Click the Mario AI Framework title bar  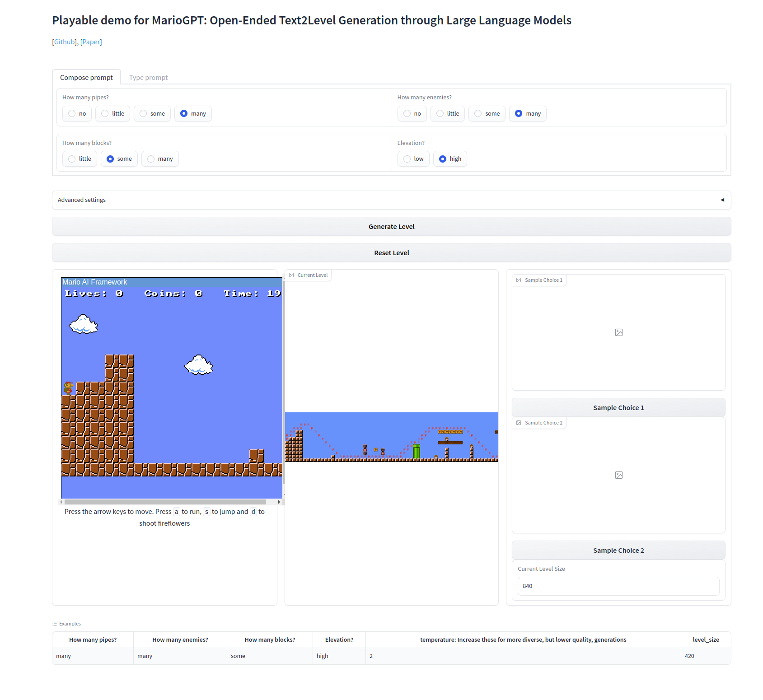pyautogui.click(x=172, y=282)
